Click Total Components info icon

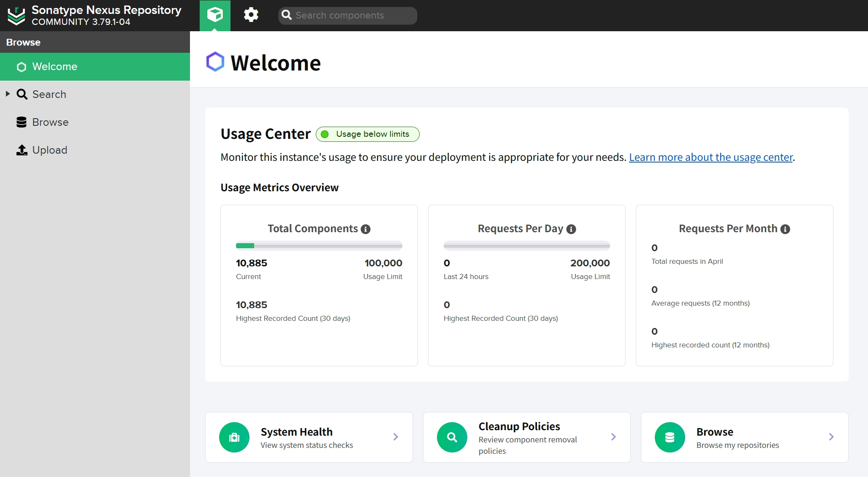[x=366, y=229]
